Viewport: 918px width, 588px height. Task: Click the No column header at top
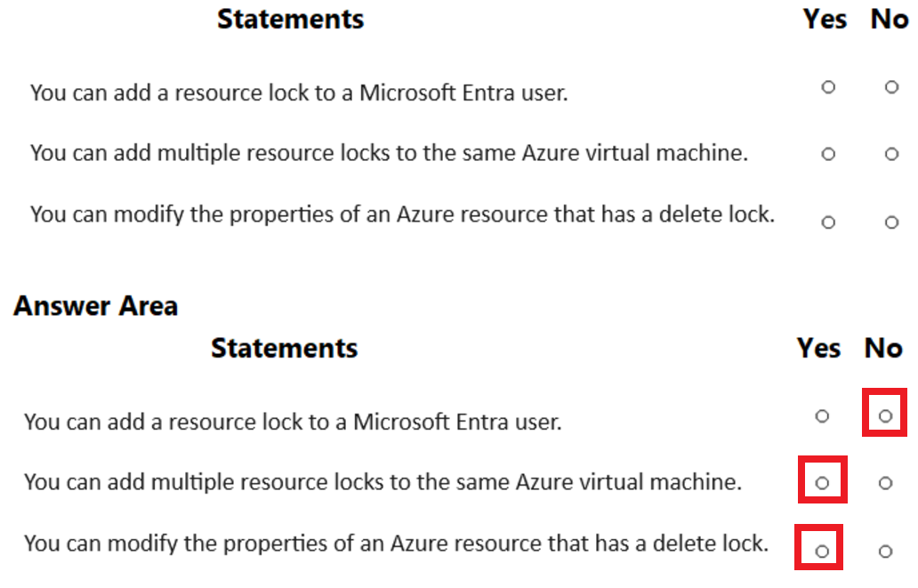[890, 19]
